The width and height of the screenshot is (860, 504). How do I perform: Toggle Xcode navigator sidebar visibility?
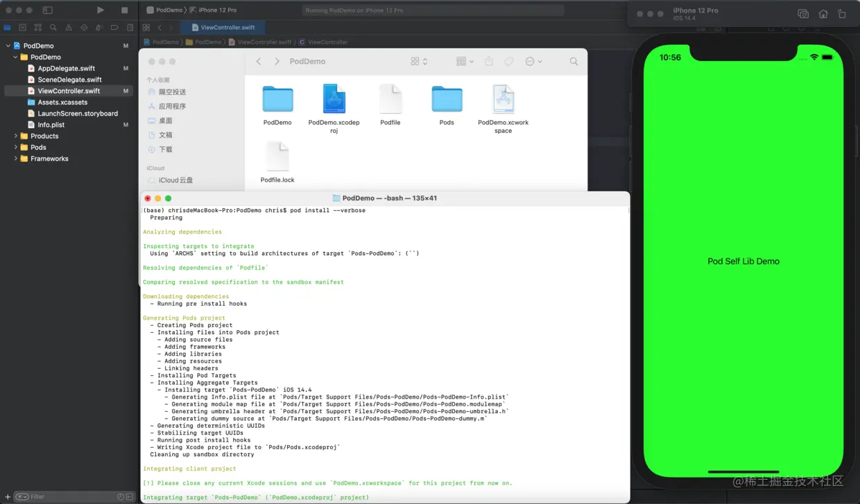point(48,10)
